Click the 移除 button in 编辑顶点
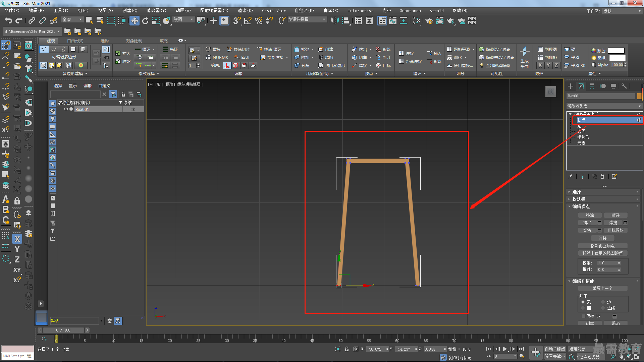Viewport: 644px width, 362px height. tap(590, 215)
